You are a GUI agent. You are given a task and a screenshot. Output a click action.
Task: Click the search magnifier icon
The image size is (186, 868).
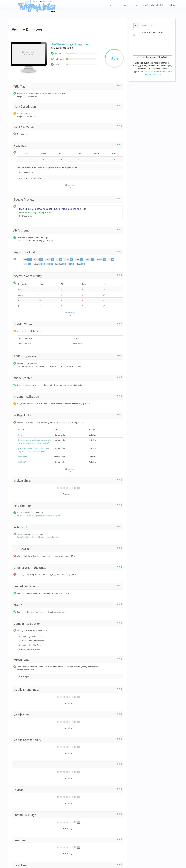(136, 26)
